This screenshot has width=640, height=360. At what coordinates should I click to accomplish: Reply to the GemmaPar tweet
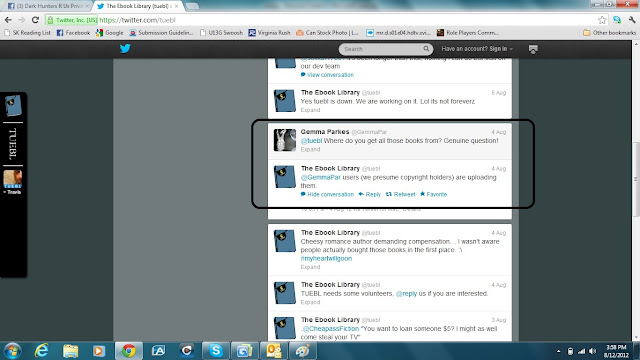tap(369, 195)
